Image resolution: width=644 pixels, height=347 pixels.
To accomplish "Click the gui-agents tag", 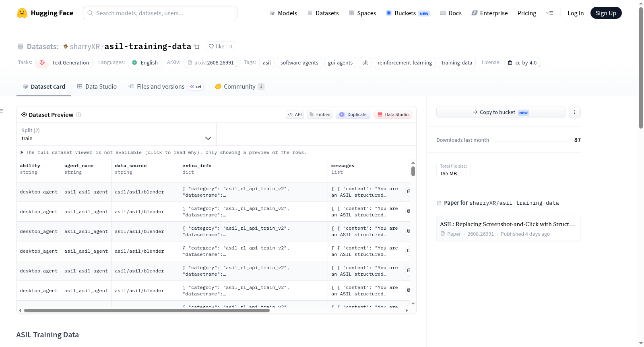I will click(340, 62).
